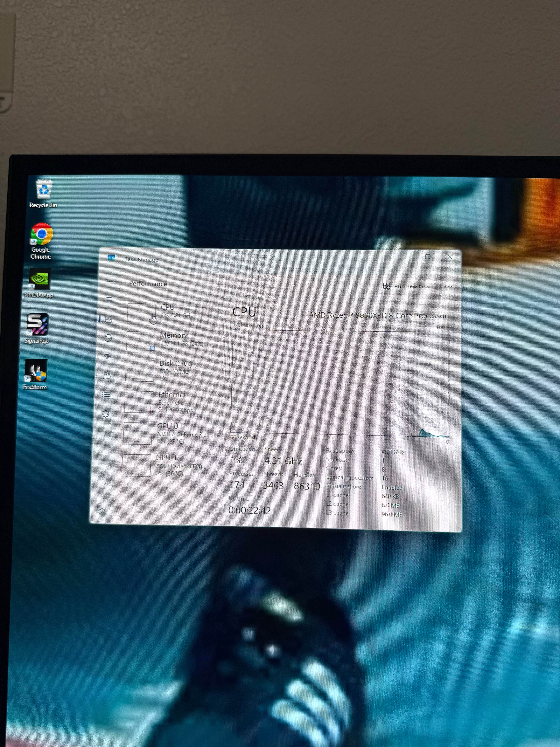Click the Handles count 86310
The width and height of the screenshot is (560, 747).
(307, 486)
